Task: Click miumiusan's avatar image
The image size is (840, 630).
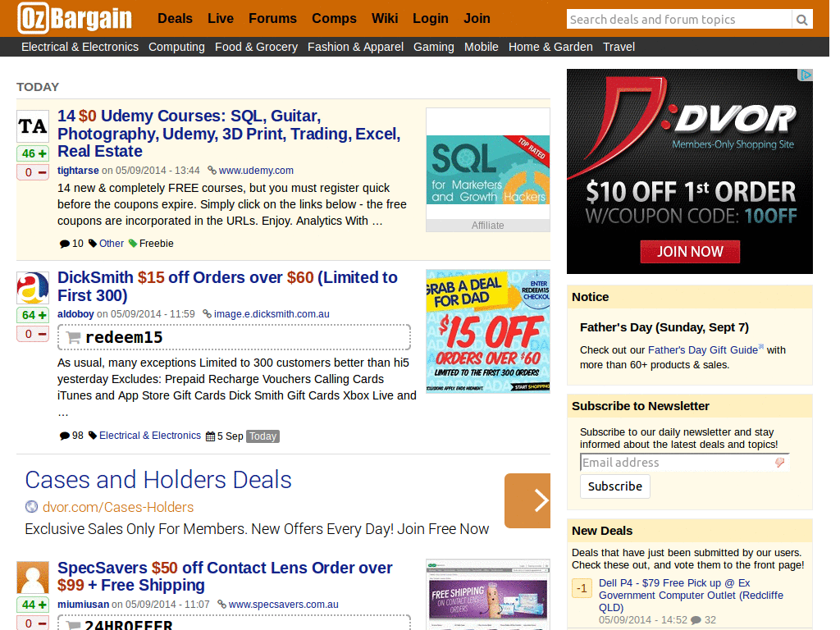Action: click(33, 577)
